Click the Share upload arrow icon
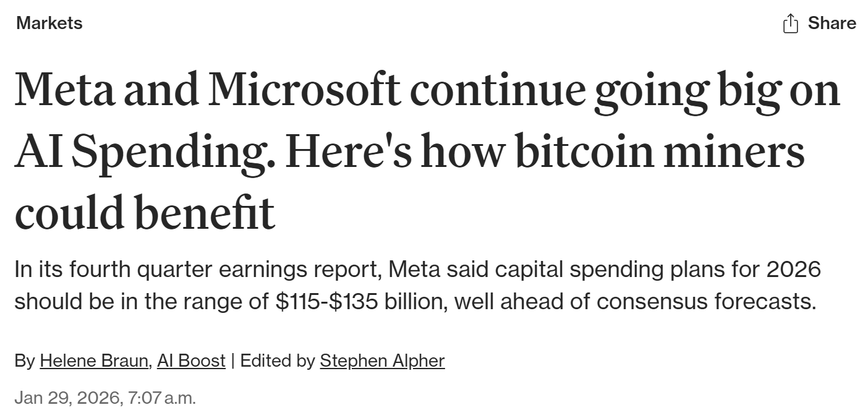The width and height of the screenshot is (868, 418). (790, 23)
